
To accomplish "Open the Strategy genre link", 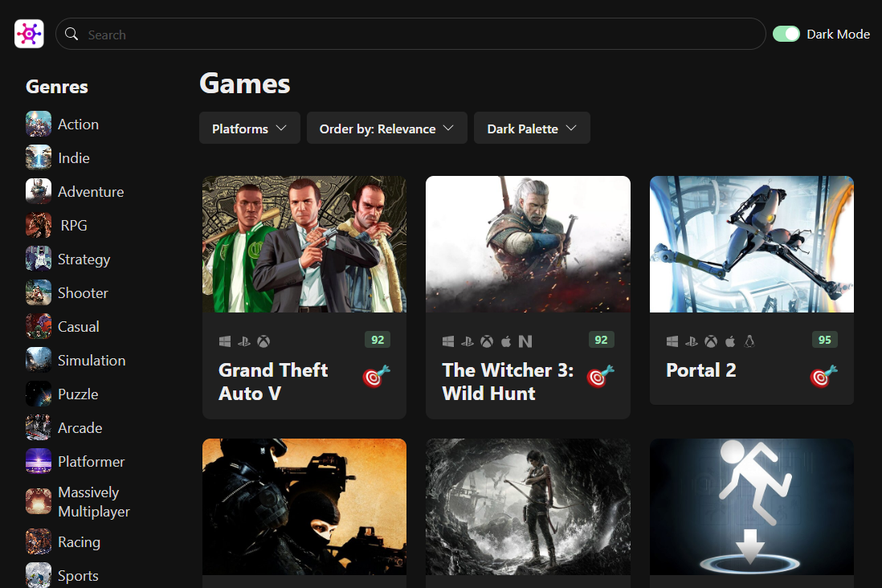I will click(84, 259).
